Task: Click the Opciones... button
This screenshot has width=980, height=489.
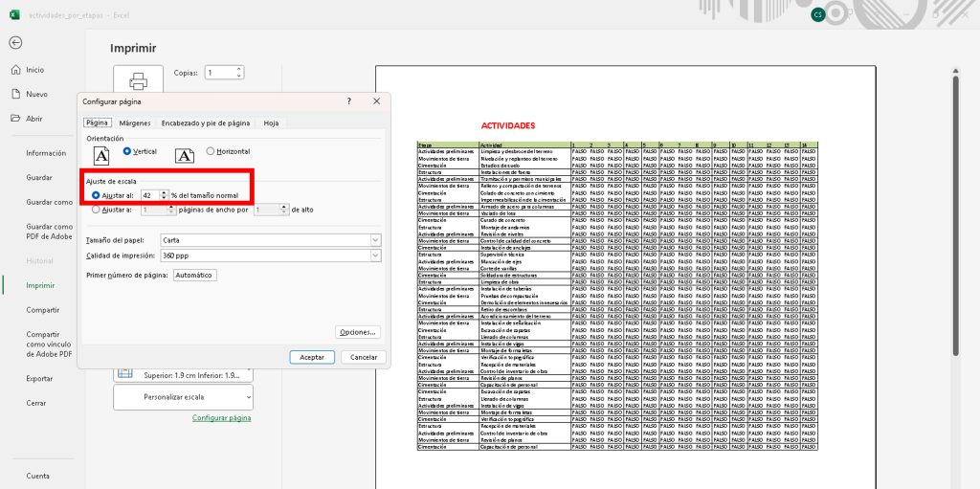Action: (x=358, y=332)
